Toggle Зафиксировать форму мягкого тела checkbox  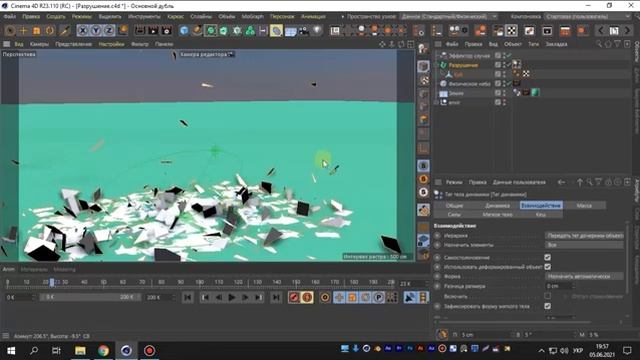(x=547, y=306)
